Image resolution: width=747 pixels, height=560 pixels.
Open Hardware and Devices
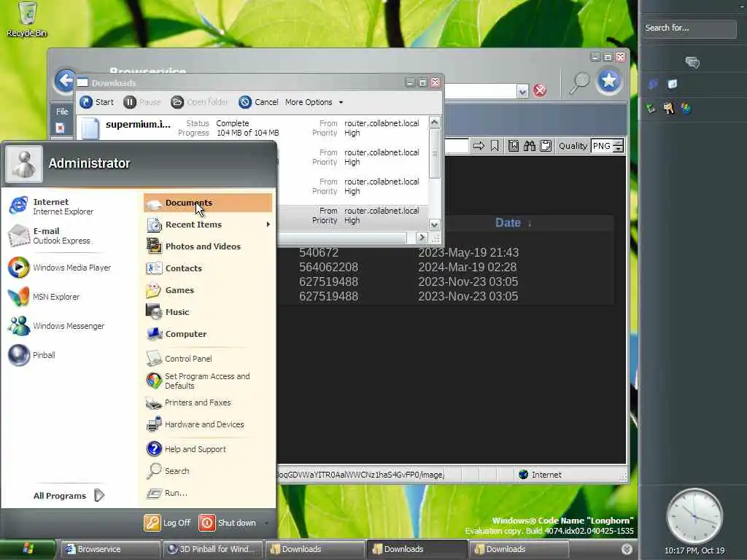tap(208, 425)
